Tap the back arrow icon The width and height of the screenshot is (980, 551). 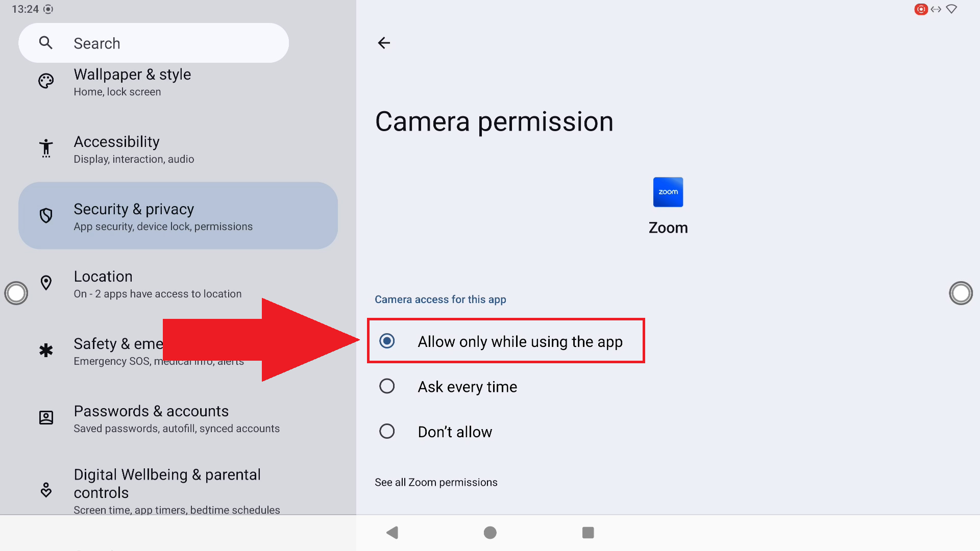(384, 43)
